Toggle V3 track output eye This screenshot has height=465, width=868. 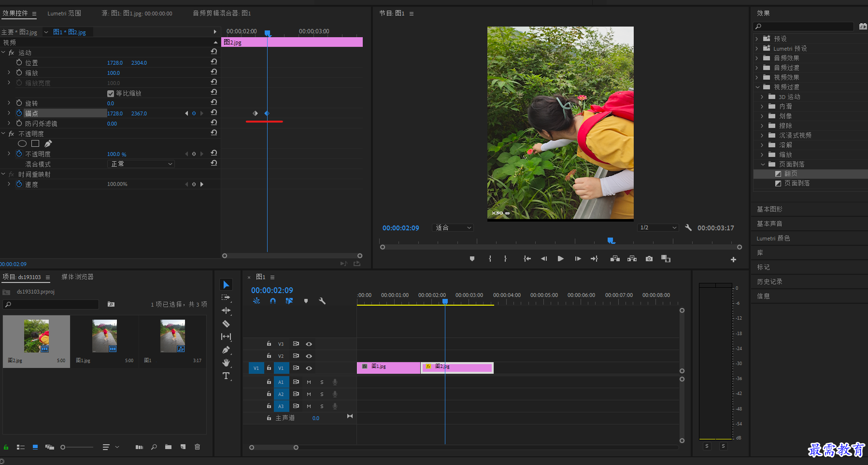[309, 344]
